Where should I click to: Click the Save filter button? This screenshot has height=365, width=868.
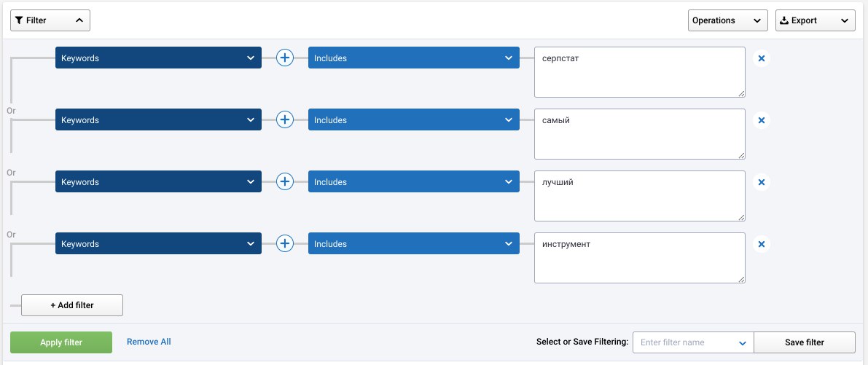click(x=805, y=342)
